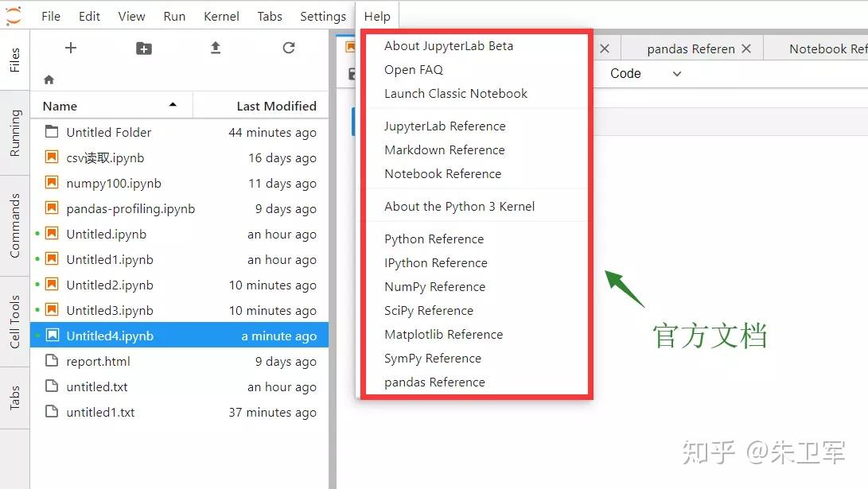Click the file icon of report.html
This screenshot has width=868, height=489.
52,361
